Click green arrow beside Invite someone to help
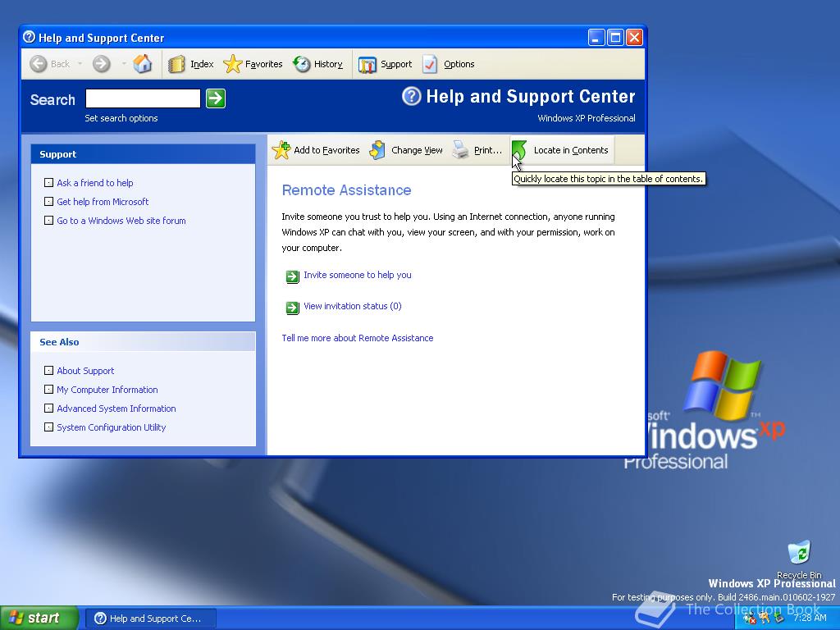Viewport: 840px width, 630px height. (293, 276)
